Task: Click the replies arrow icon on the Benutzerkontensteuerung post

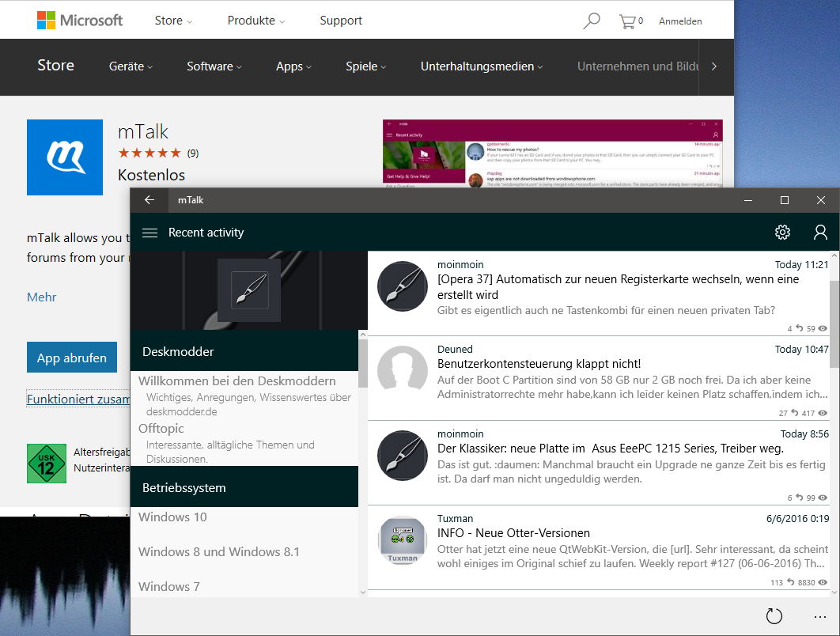Action: (x=794, y=413)
